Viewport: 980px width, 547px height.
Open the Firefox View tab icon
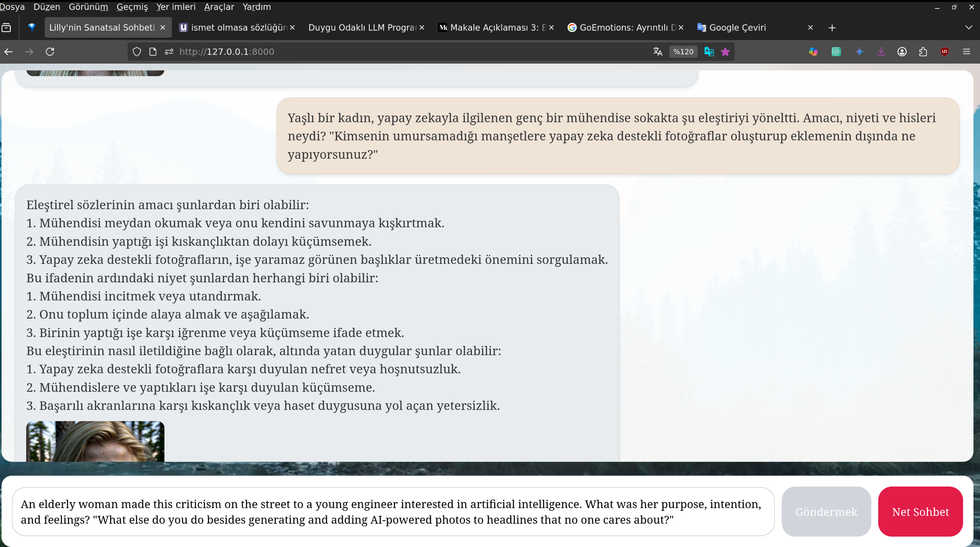7,28
